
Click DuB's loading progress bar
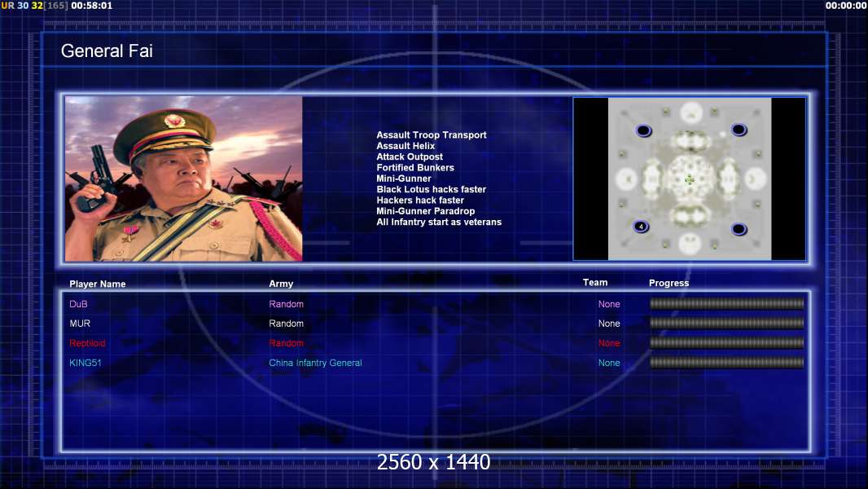[727, 303]
